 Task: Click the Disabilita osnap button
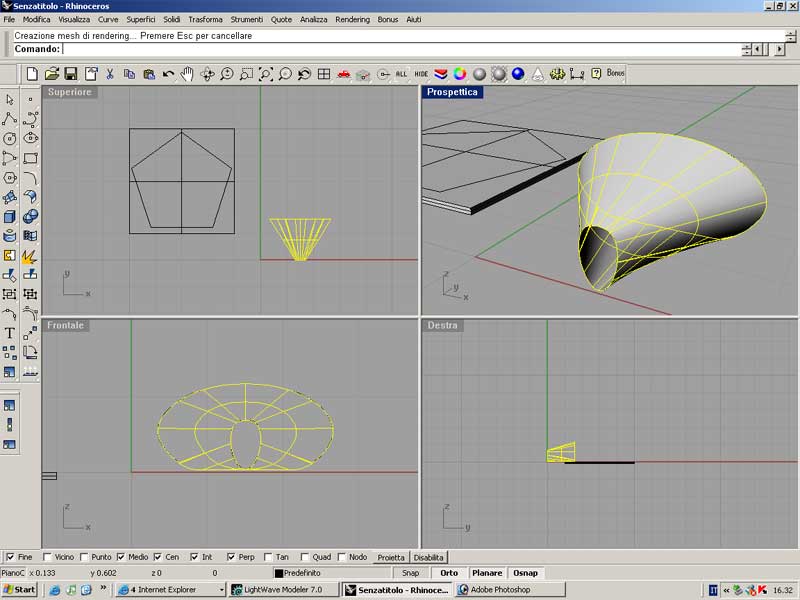(x=429, y=557)
